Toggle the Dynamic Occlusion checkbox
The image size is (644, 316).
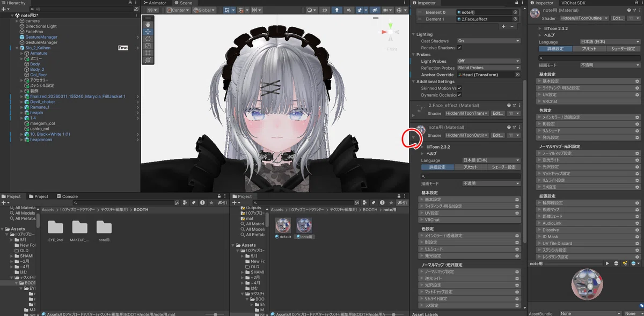tap(459, 95)
